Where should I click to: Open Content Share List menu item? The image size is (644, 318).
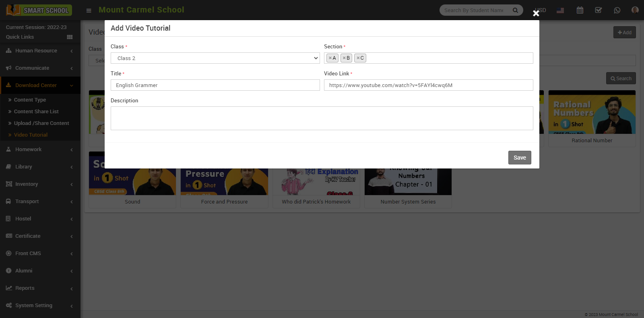(x=36, y=112)
